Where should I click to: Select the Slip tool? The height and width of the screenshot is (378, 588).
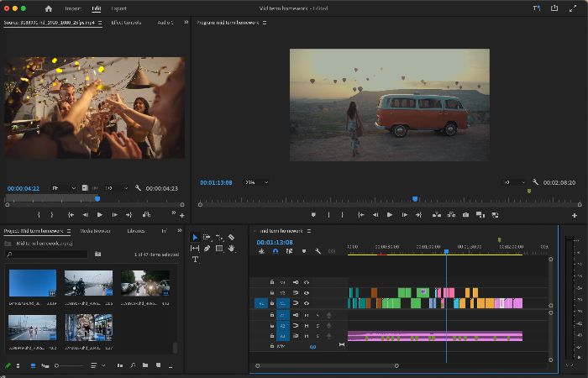(x=195, y=249)
